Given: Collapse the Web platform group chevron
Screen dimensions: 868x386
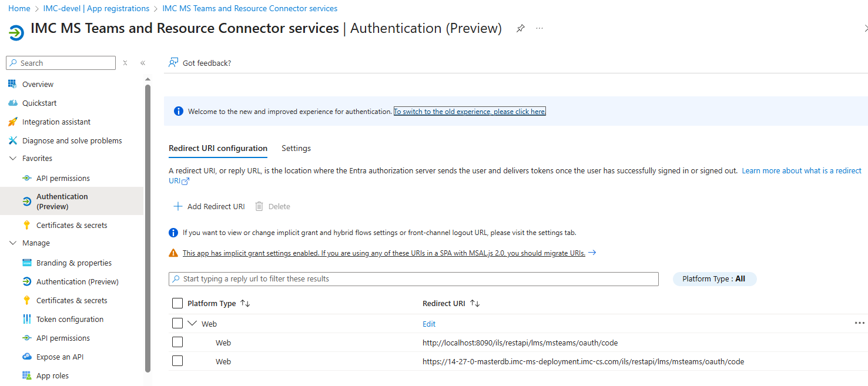Looking at the screenshot, I should click(192, 323).
